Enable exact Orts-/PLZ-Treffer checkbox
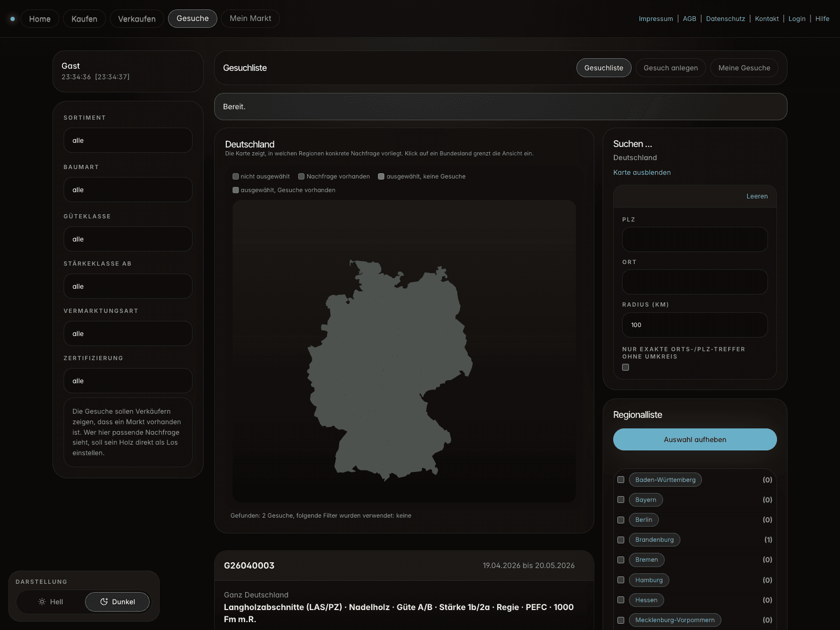840x630 pixels. pyautogui.click(x=625, y=367)
